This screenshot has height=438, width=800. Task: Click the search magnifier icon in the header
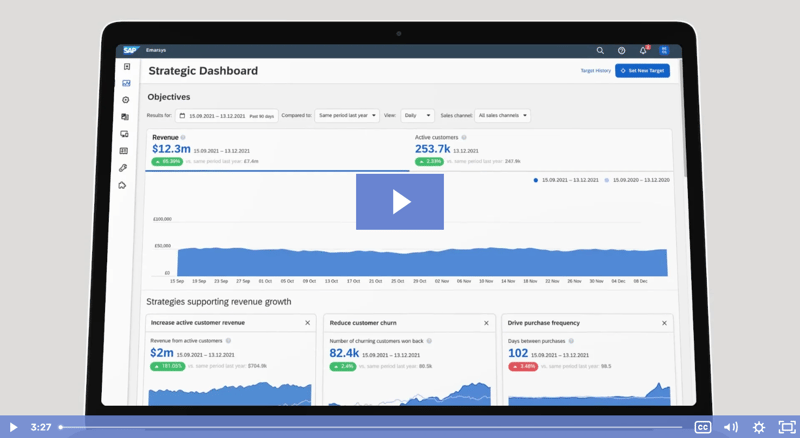[x=600, y=50]
